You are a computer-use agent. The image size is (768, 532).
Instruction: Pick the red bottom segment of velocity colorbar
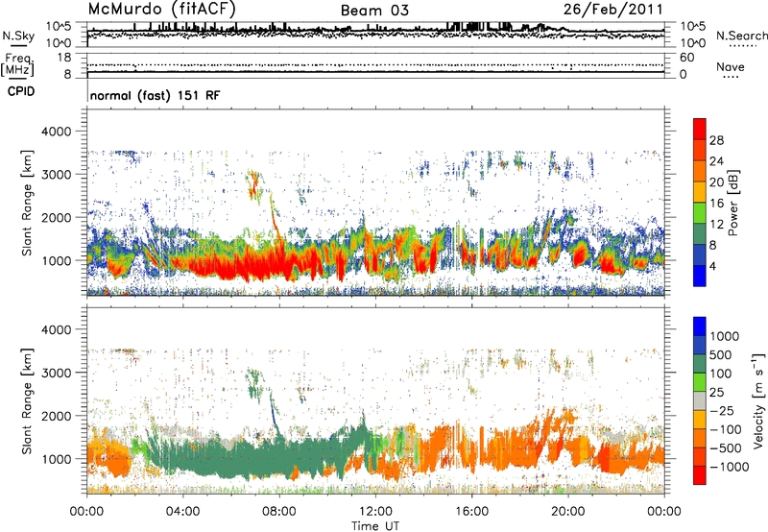[x=700, y=475]
